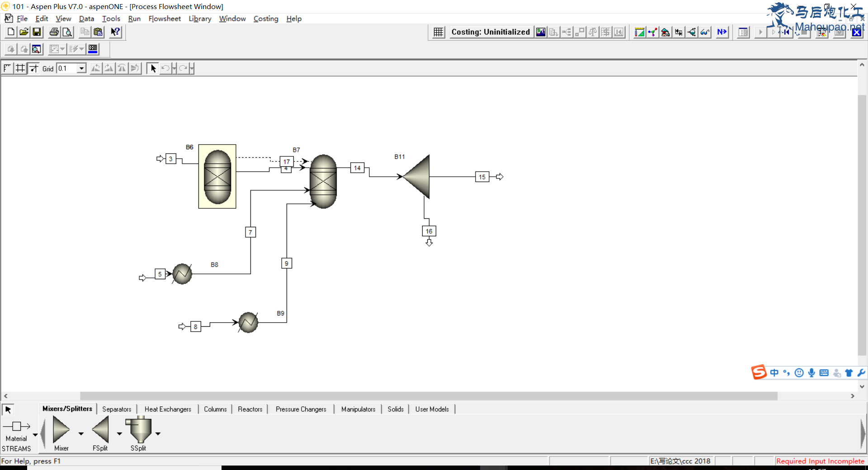Open Components molecule icon
Screen dimensions: 868x470
coord(652,32)
